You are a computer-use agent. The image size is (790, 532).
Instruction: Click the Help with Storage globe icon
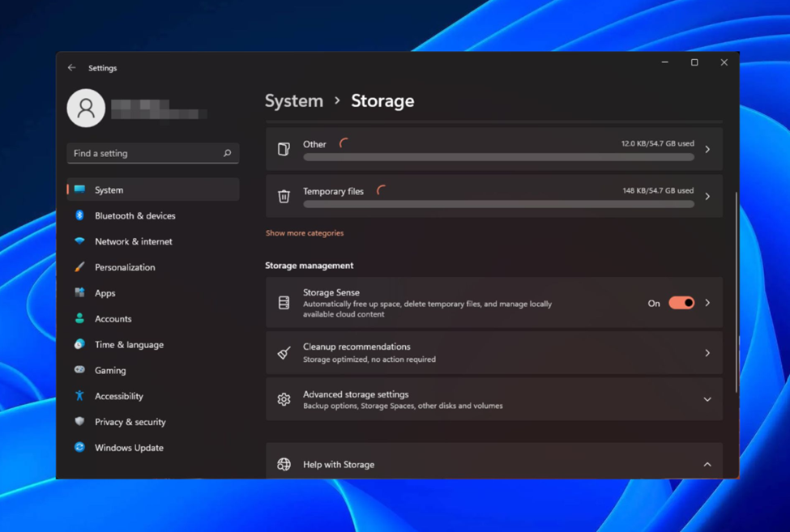pos(284,464)
